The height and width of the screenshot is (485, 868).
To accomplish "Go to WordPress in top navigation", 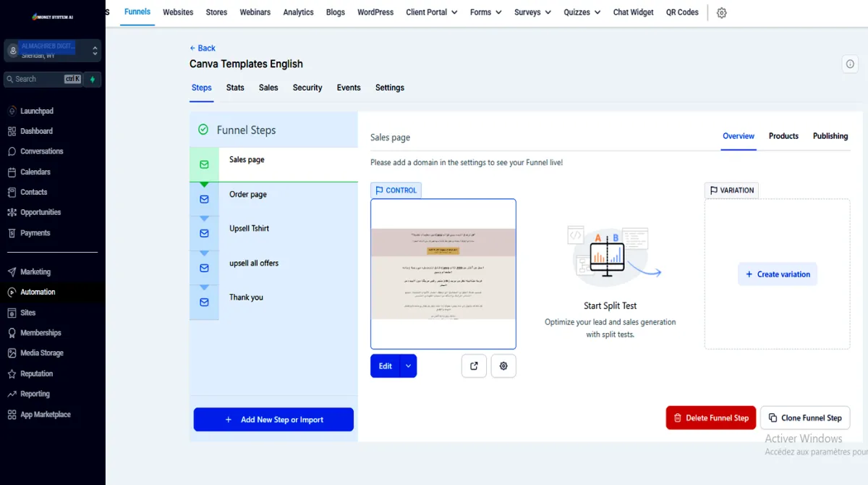I will 375,12.
